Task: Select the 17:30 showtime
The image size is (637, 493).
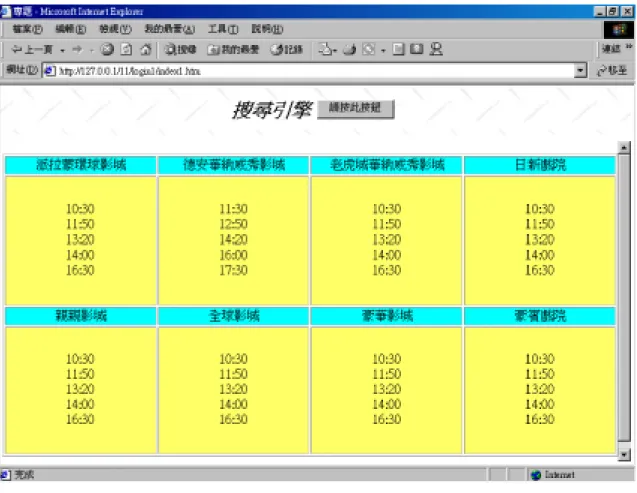Action: 233,270
